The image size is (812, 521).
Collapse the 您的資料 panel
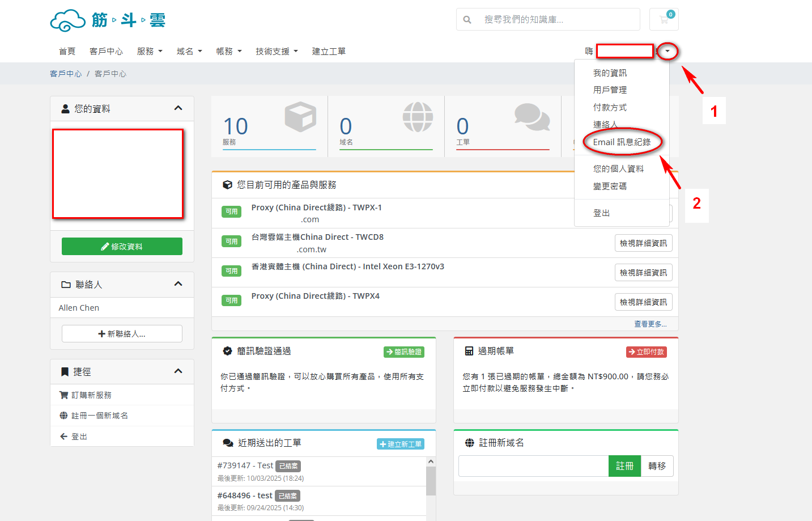pyautogui.click(x=178, y=108)
